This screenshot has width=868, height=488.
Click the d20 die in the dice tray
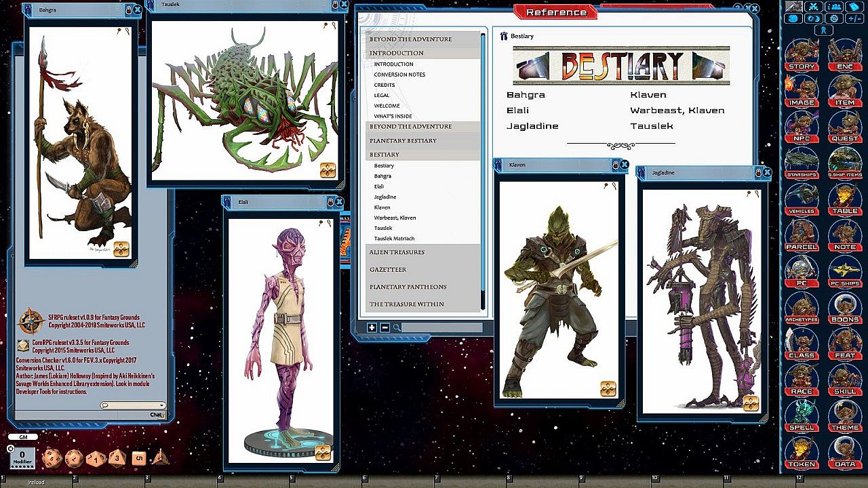point(52,457)
